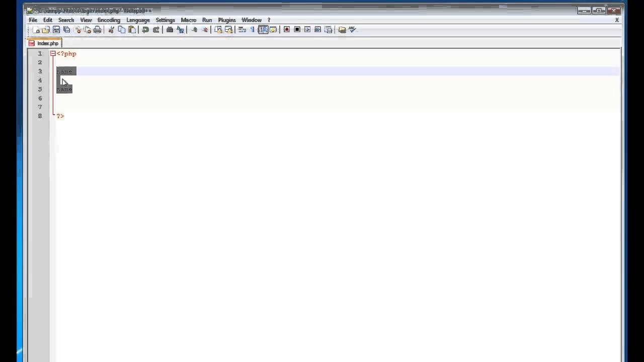
Task: Collapse the PHP fold on line 1
Action: pyautogui.click(x=53, y=53)
